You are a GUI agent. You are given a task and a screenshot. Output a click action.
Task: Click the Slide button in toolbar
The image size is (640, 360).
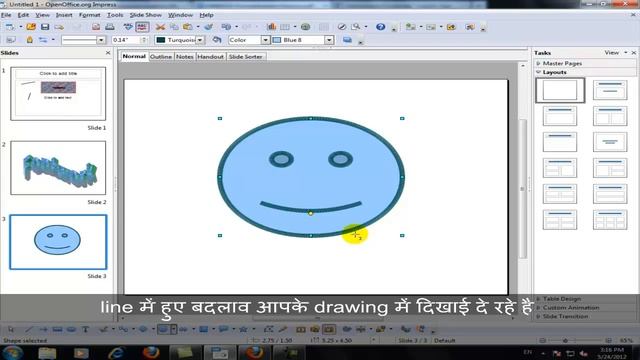411,27
